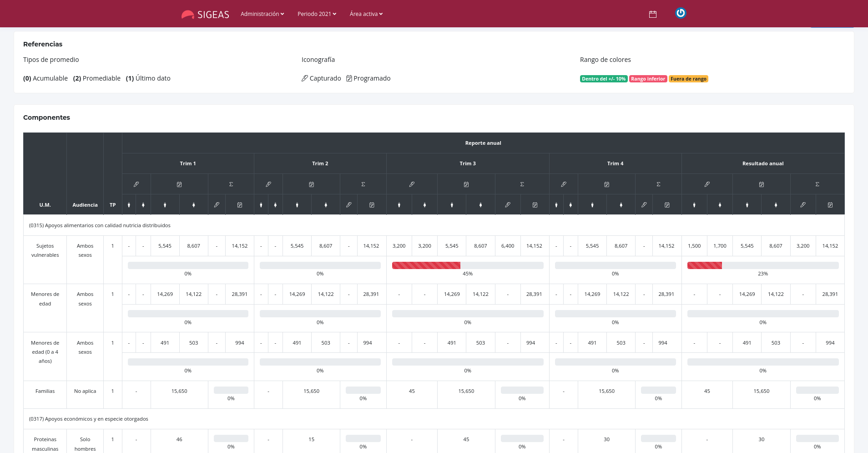Select the Trim 2 header cell

[320, 163]
